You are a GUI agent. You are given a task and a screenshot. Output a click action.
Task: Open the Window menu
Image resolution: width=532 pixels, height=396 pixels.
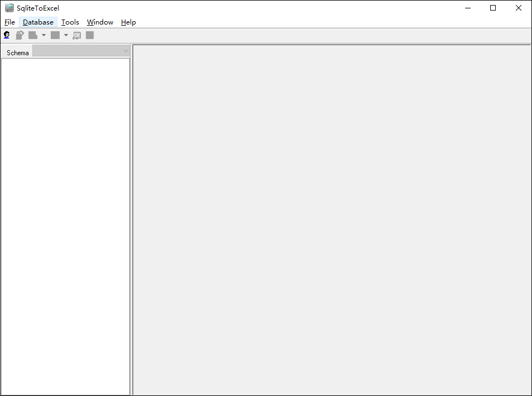(100, 22)
